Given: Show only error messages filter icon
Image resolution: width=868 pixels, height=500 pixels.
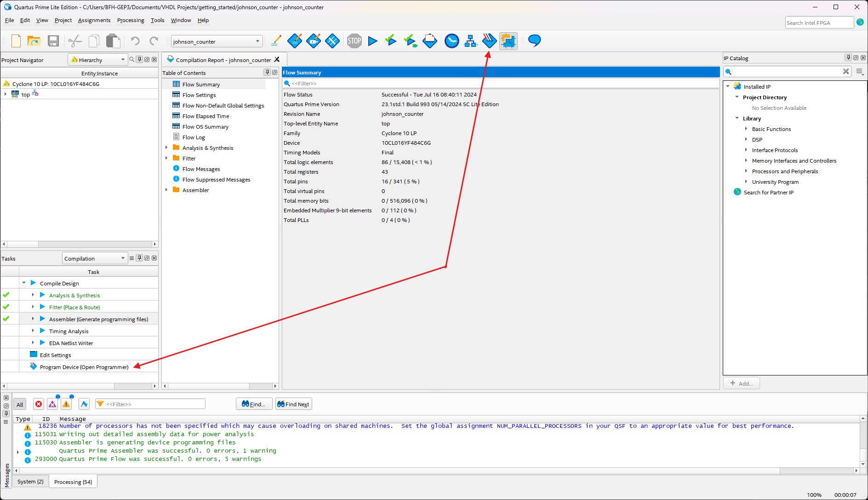Looking at the screenshot, I should 39,404.
